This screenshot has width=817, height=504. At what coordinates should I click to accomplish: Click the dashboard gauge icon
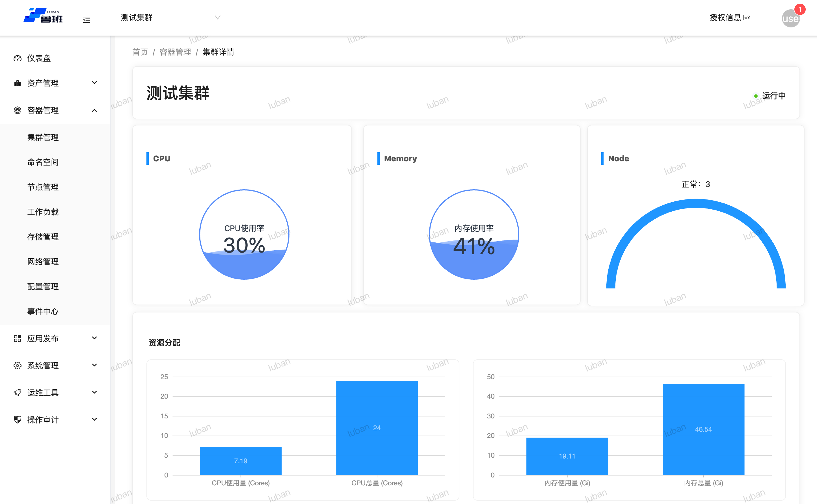point(17,58)
